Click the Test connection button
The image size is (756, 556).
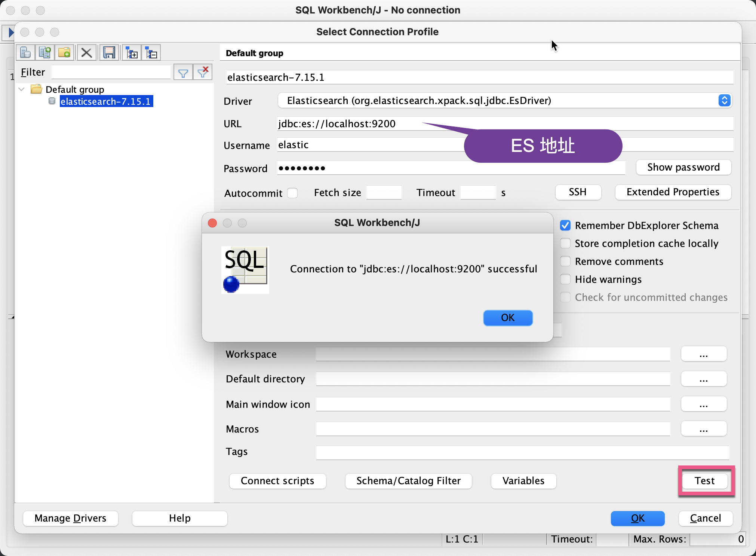704,481
